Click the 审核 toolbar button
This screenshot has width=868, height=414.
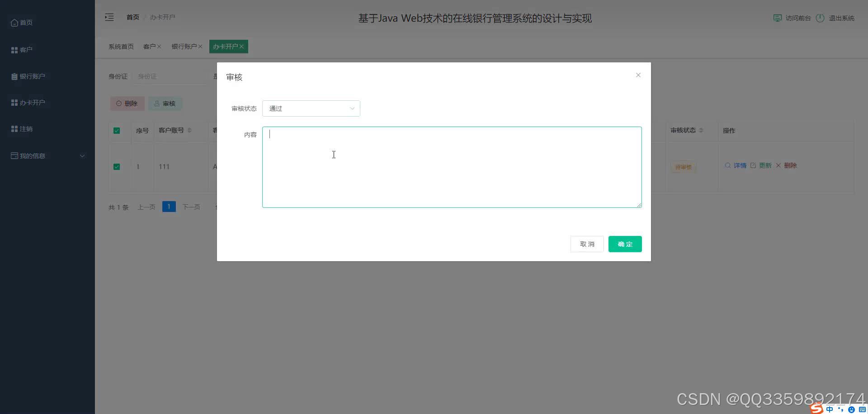pyautogui.click(x=165, y=103)
